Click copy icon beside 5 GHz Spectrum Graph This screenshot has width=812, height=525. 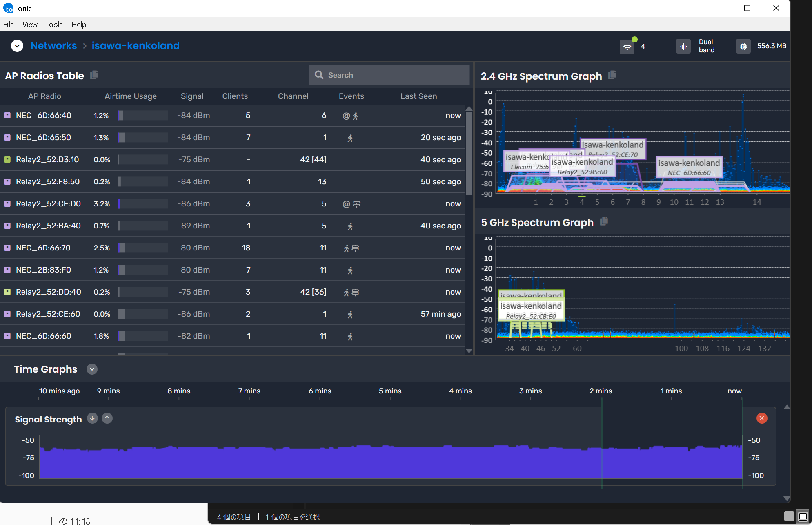click(604, 221)
